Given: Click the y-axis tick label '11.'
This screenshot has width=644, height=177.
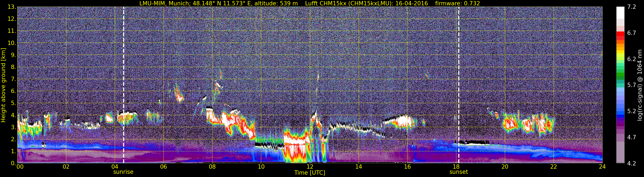Looking at the screenshot, I should point(12,31).
